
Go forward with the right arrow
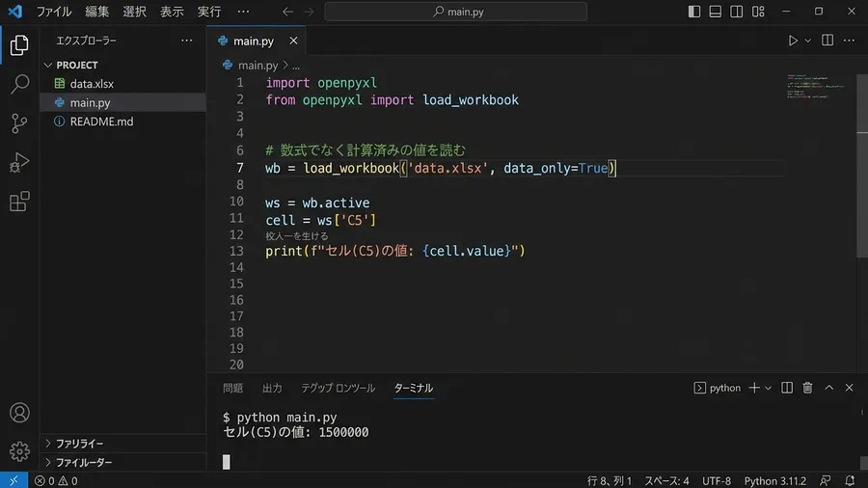click(309, 12)
